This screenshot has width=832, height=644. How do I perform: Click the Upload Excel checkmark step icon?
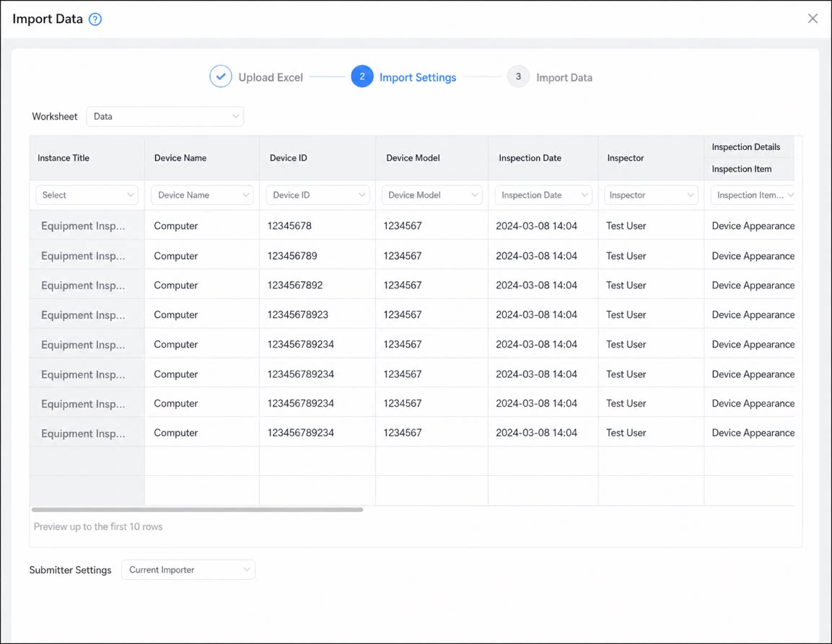(221, 76)
